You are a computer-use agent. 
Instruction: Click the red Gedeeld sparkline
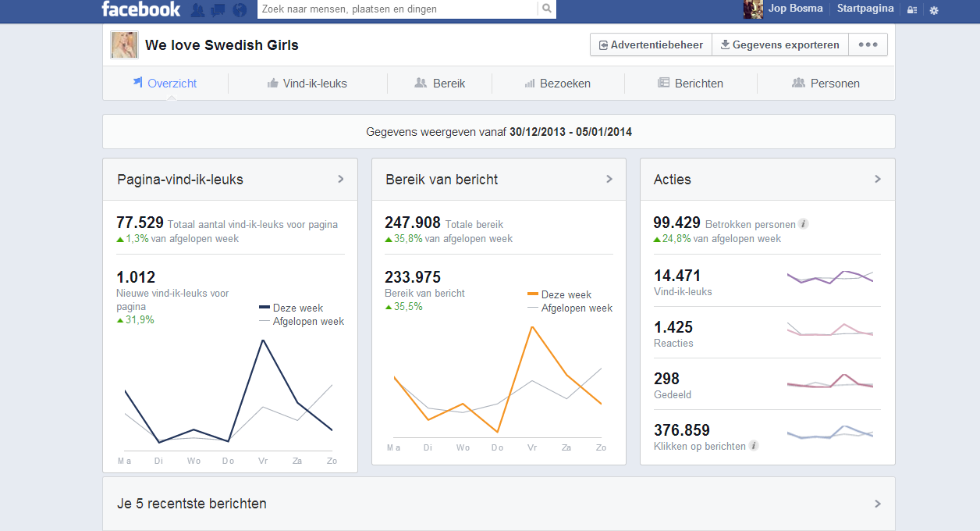(x=830, y=381)
